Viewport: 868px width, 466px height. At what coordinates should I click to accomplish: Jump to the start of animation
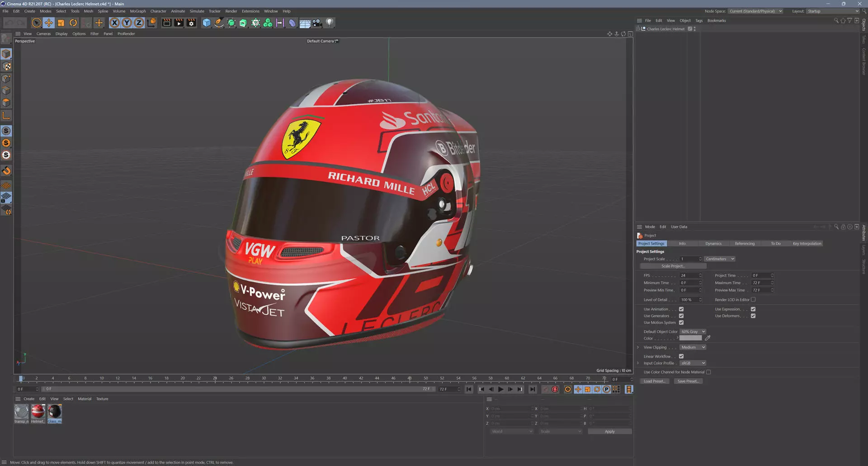[469, 389]
